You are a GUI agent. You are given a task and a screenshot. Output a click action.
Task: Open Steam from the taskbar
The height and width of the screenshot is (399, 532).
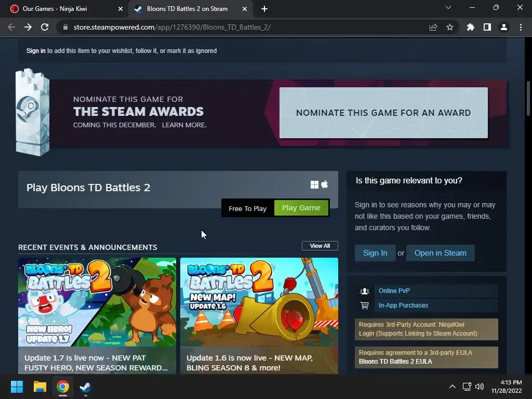(85, 387)
